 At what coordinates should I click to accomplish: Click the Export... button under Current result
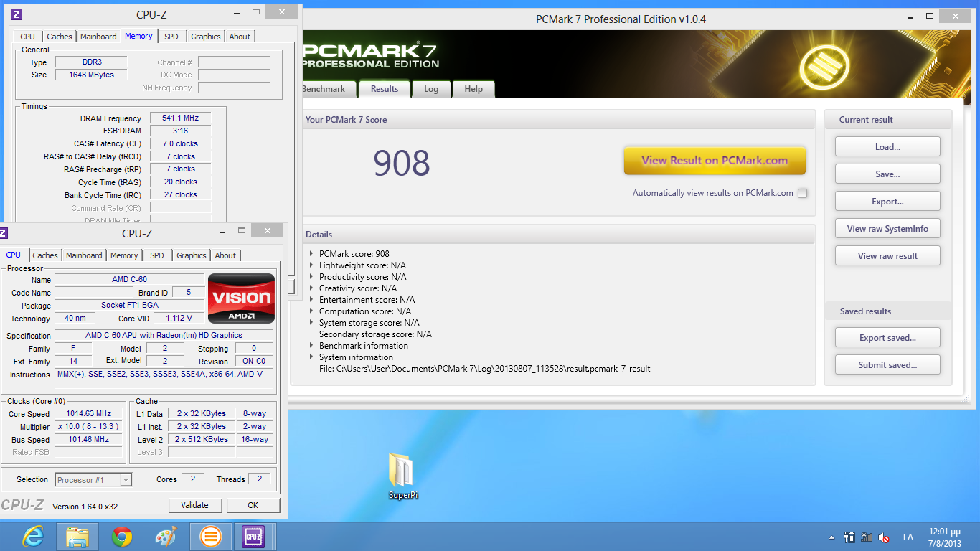point(887,202)
